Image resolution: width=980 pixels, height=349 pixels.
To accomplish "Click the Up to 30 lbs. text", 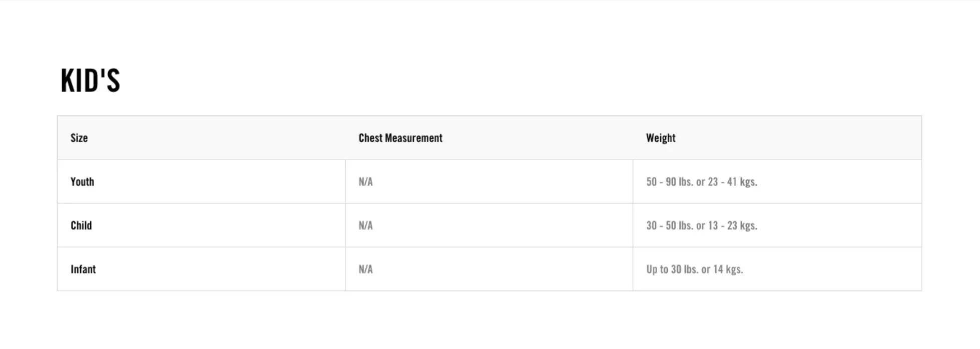I will (672, 269).
